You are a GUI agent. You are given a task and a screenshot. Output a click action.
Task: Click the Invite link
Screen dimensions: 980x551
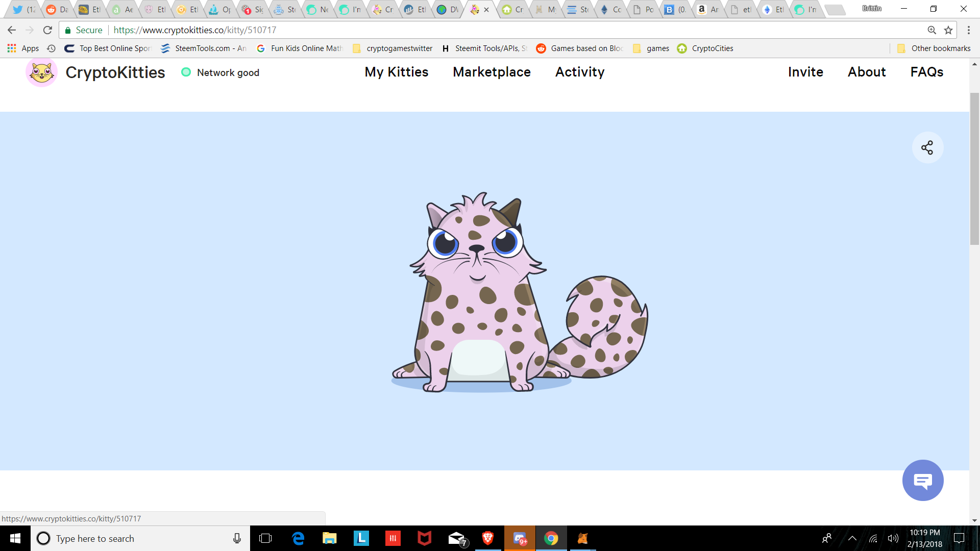click(805, 72)
